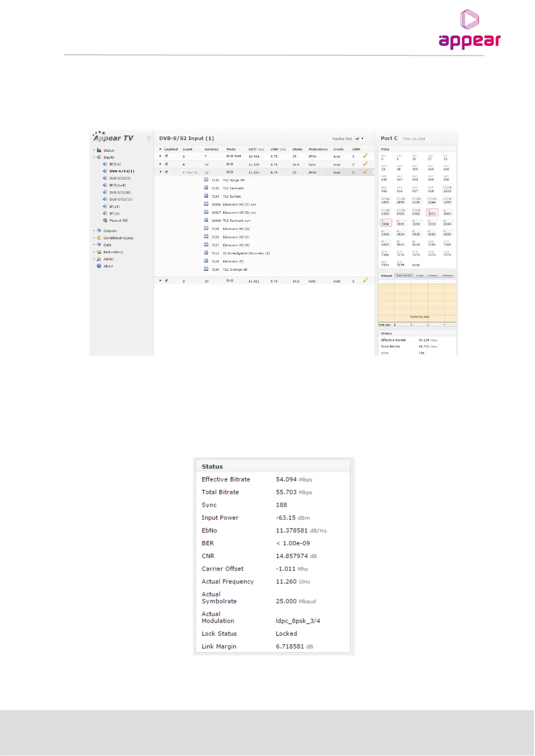The image size is (535, 756).
Task: Open IP(5:A+B) in the sidebar
Action: click(118, 185)
